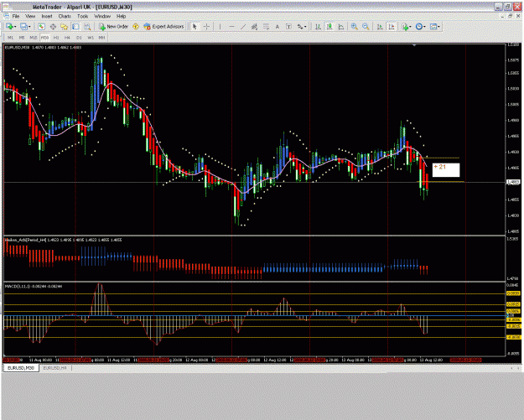Screen dimensions: 524x420
Task: Open the Profiles toolbar dropdown
Action: pyautogui.click(x=24, y=26)
